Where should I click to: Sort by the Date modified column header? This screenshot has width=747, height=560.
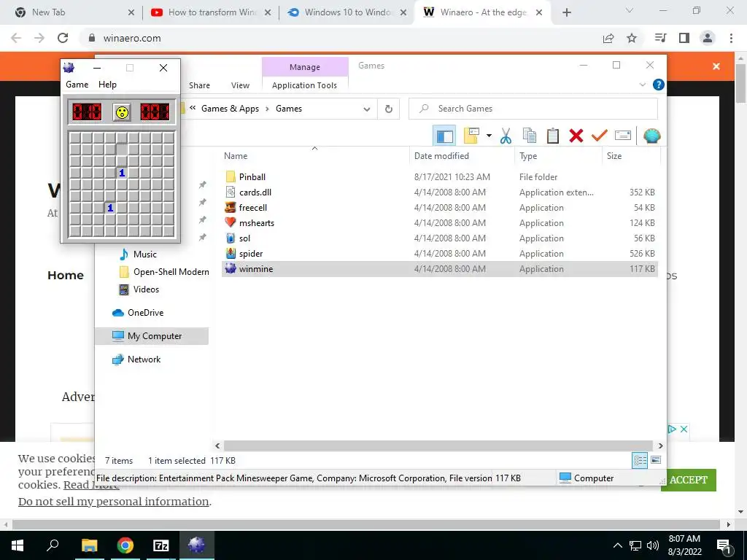(x=441, y=156)
